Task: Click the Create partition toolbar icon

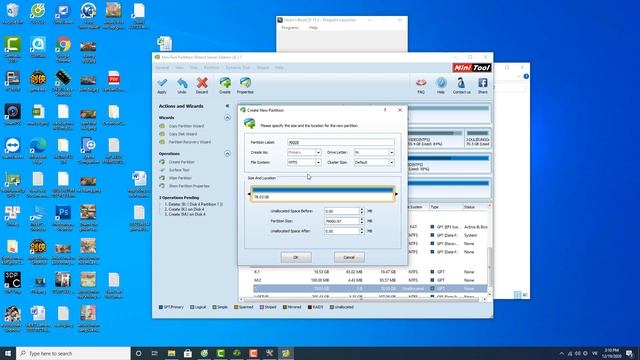Action: click(225, 86)
